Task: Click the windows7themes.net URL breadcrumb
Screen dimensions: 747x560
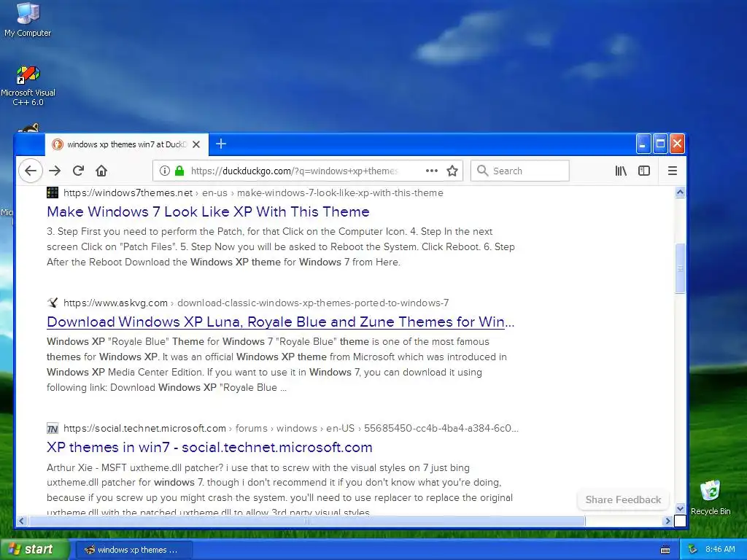Action: click(x=253, y=192)
